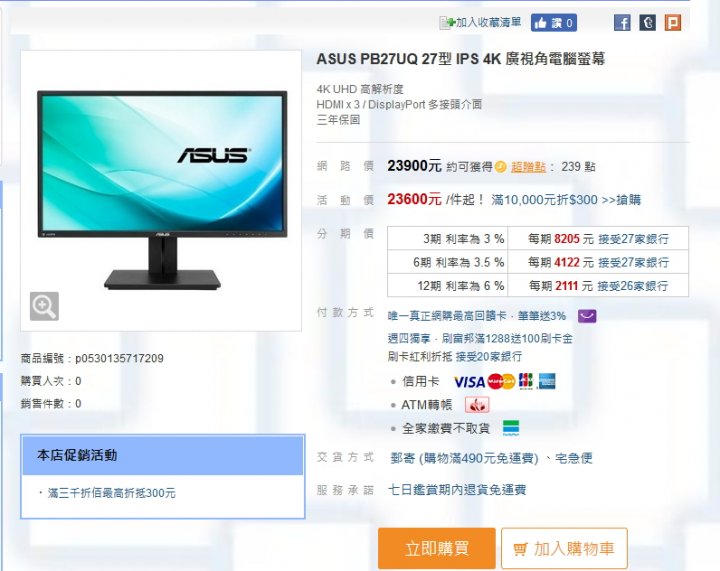The width and height of the screenshot is (720, 571).
Task: Open the magnifier zoom icon on product image
Action: coord(44,306)
